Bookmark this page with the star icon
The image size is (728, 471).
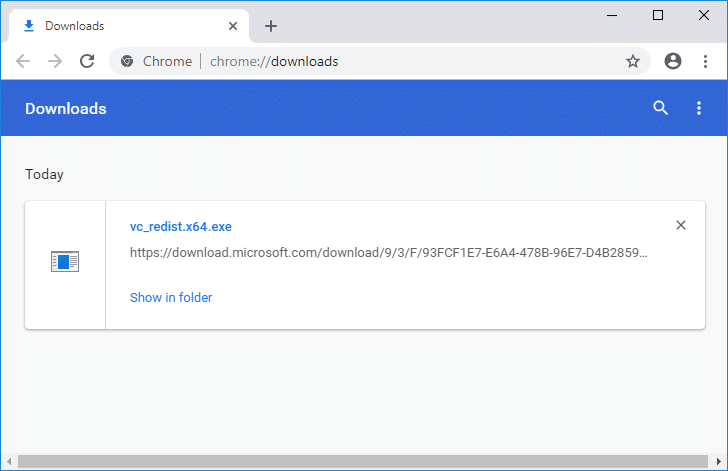point(632,61)
